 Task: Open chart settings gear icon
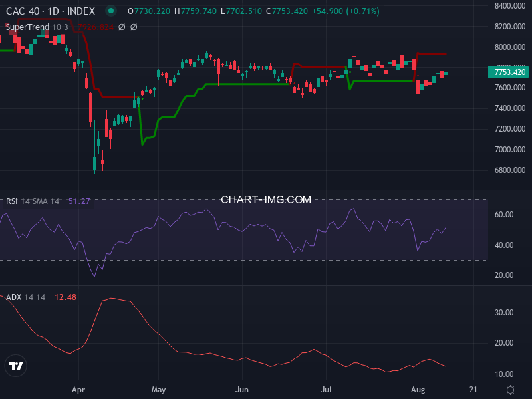click(510, 390)
